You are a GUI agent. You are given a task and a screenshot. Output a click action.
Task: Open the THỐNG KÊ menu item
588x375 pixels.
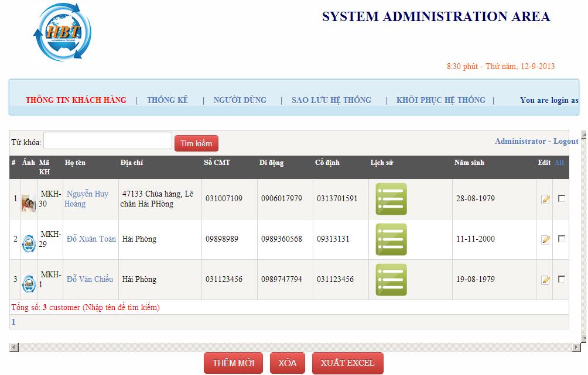tap(167, 100)
